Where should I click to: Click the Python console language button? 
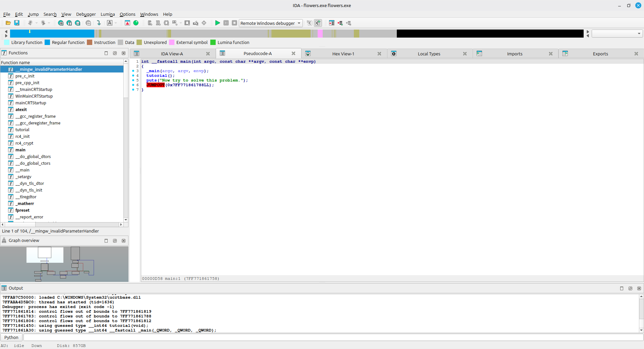pos(11,338)
